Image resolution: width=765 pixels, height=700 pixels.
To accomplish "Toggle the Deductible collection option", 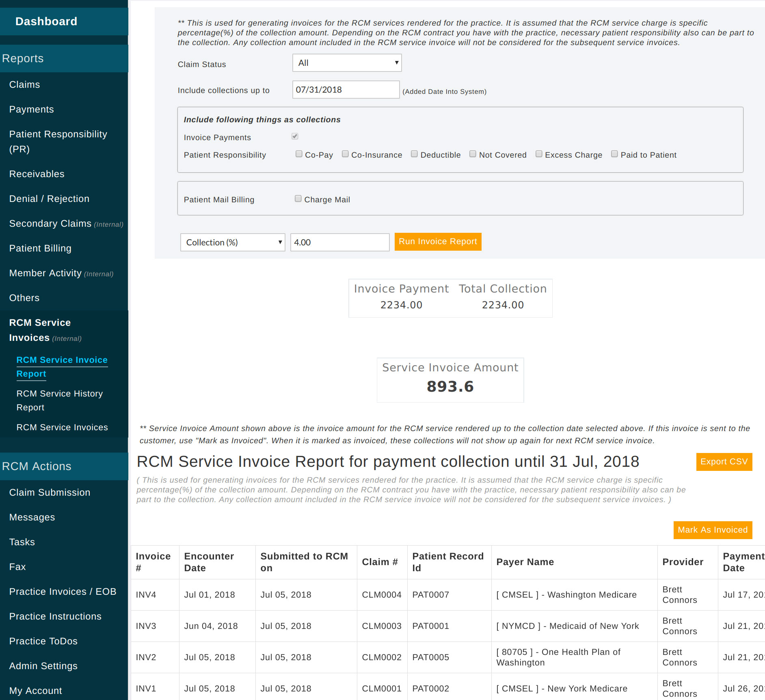I will tap(414, 154).
